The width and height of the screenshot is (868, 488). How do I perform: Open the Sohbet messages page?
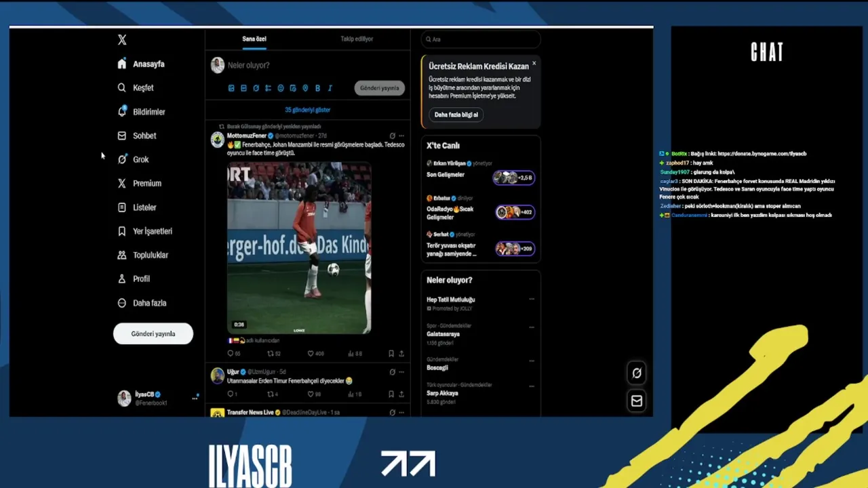pos(137,136)
